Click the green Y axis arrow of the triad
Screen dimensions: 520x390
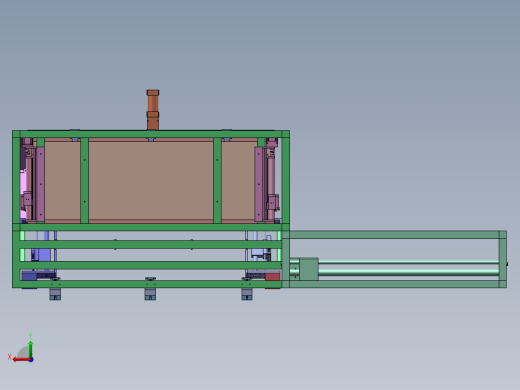coord(31,349)
